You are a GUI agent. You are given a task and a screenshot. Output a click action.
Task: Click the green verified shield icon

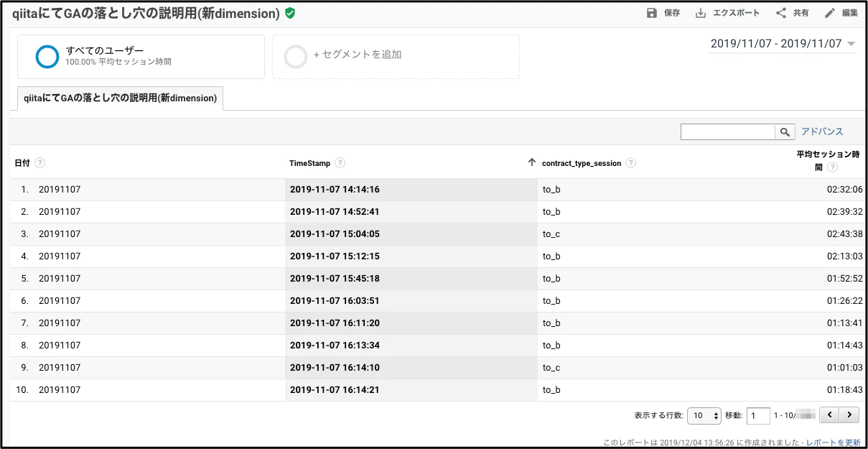[290, 13]
